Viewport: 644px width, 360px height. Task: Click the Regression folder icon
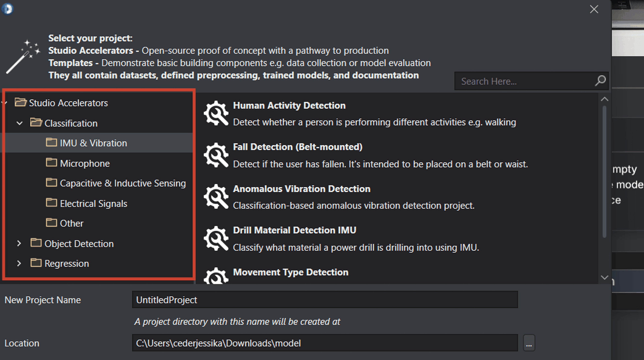pyautogui.click(x=36, y=263)
